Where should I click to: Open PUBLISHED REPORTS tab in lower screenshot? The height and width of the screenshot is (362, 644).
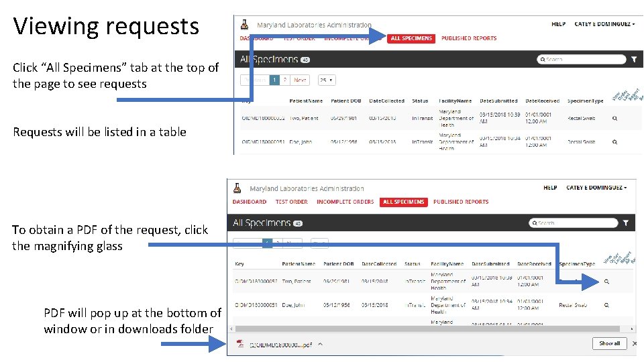(x=461, y=202)
